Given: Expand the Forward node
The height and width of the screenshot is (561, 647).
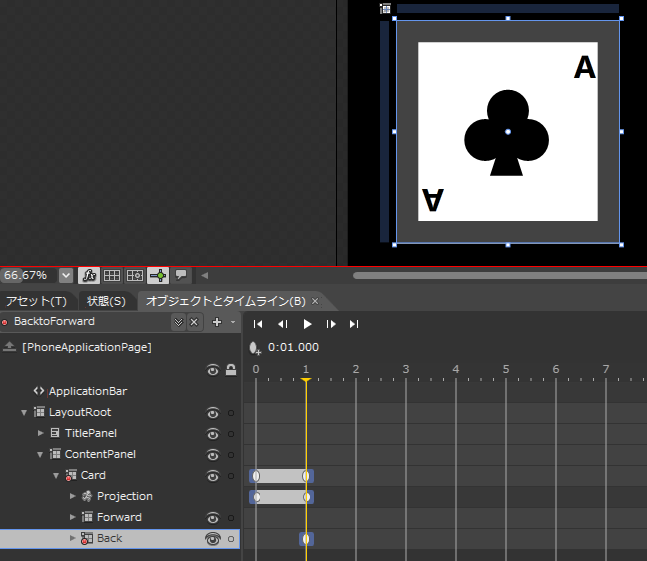Looking at the screenshot, I should [73, 517].
